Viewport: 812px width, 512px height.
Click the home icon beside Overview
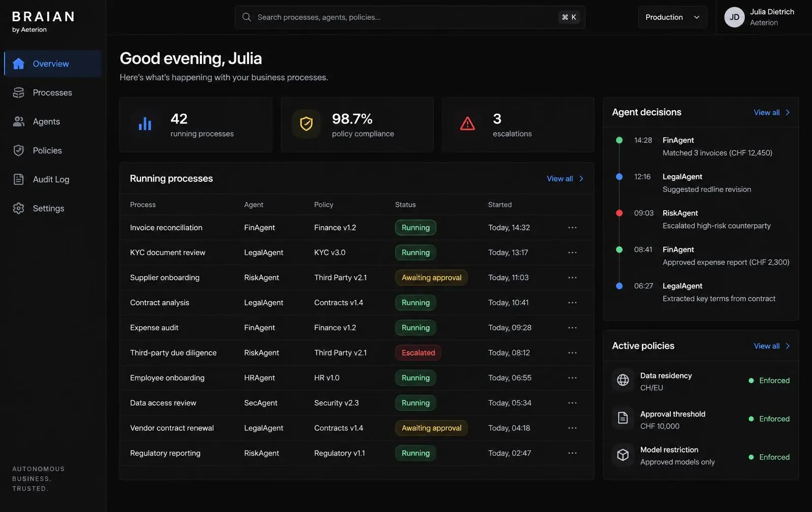pos(19,63)
